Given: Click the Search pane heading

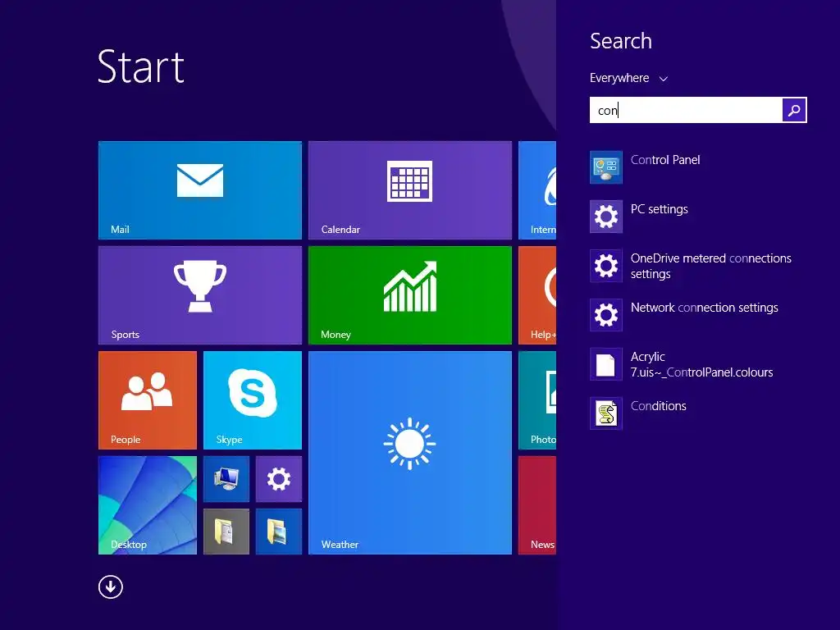Looking at the screenshot, I should [x=621, y=41].
